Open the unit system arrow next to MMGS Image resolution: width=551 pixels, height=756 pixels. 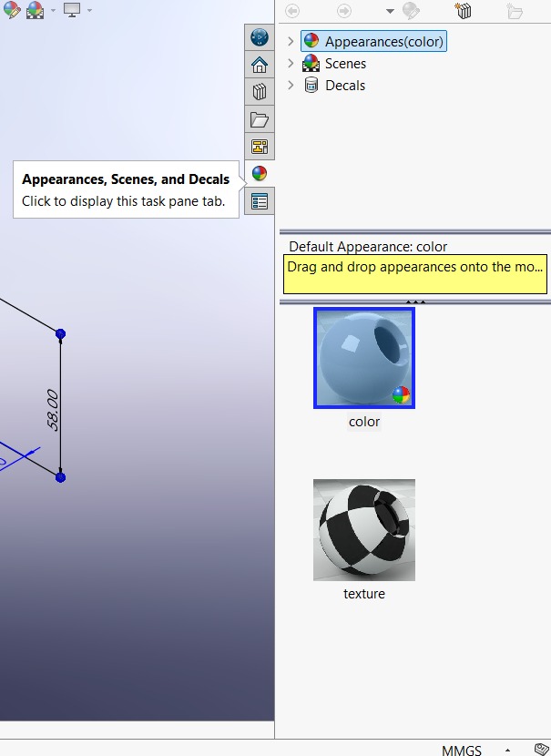pyautogui.click(x=507, y=751)
